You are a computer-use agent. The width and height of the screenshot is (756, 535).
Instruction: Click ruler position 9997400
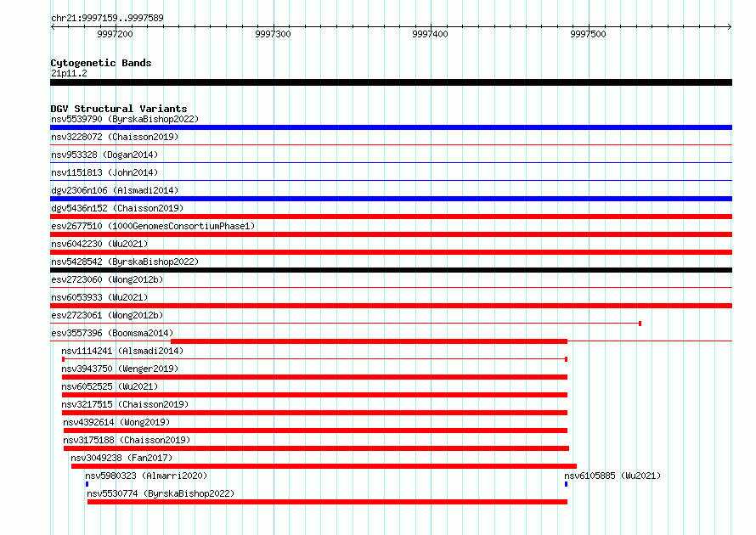[430, 34]
